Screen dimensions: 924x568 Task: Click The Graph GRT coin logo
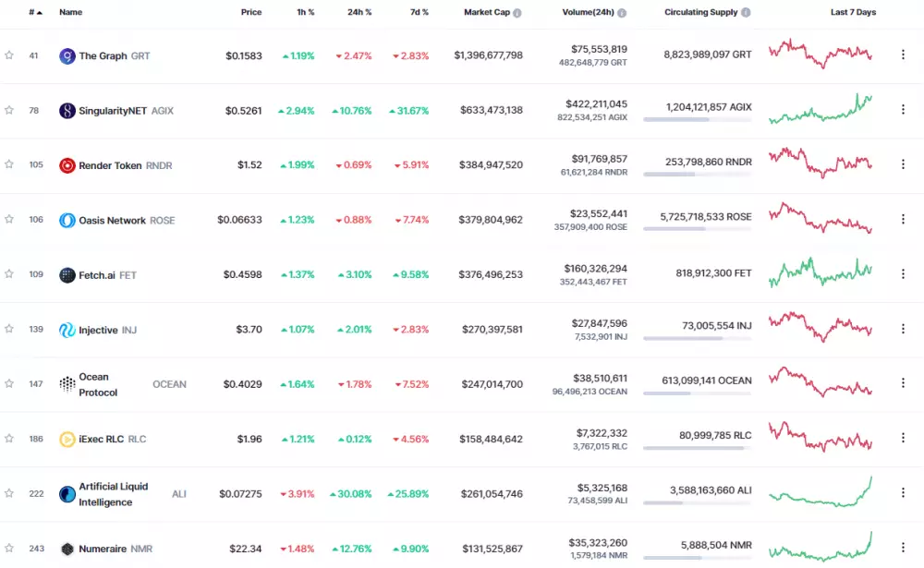point(67,56)
